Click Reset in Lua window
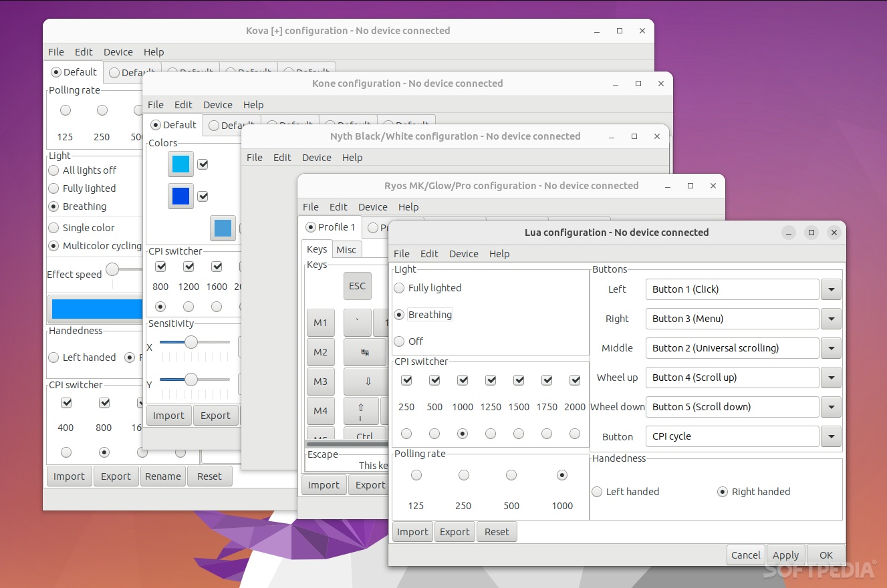 click(497, 532)
